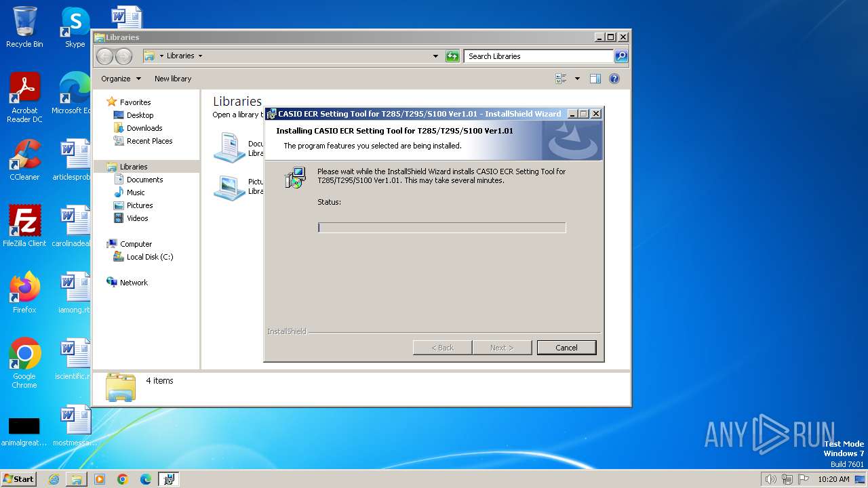Open the Skype desktop shortcut
Screen dimensions: 868x488
[75, 27]
